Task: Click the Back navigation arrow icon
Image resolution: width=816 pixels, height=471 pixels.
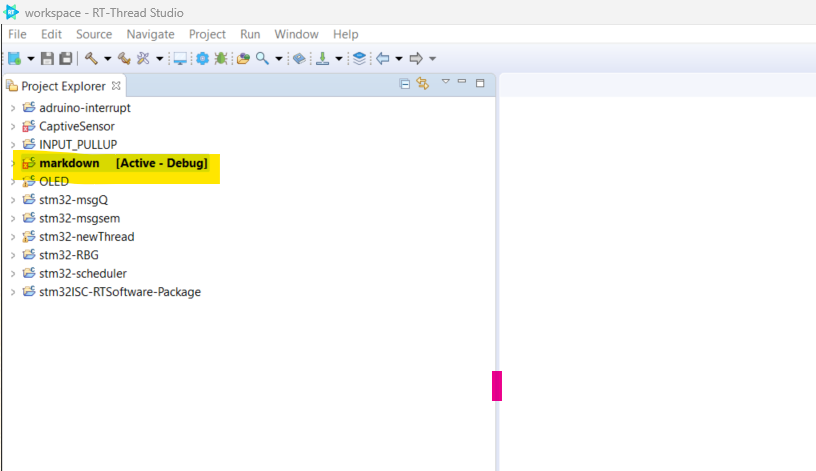Action: pyautogui.click(x=382, y=59)
